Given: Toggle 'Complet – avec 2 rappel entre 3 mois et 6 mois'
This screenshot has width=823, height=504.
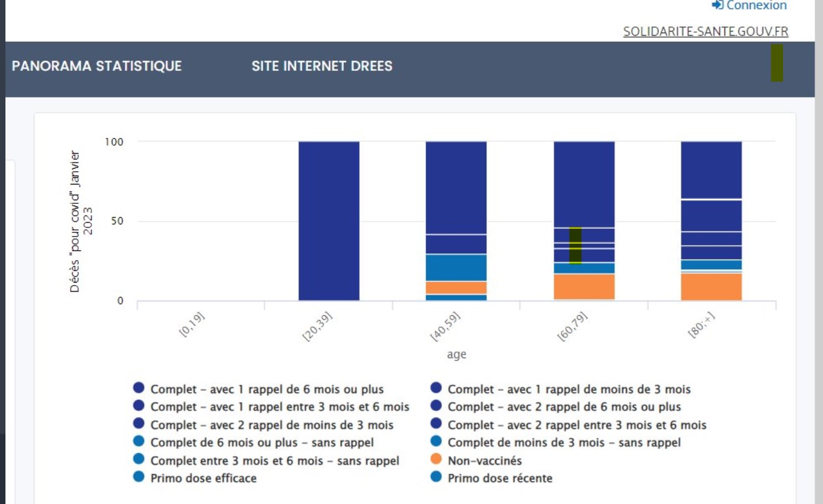Looking at the screenshot, I should (577, 425).
